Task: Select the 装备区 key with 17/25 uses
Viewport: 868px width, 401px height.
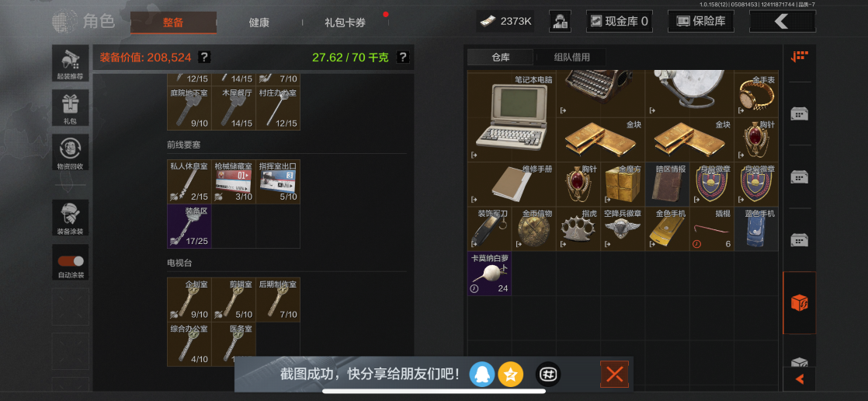Action: pyautogui.click(x=189, y=226)
